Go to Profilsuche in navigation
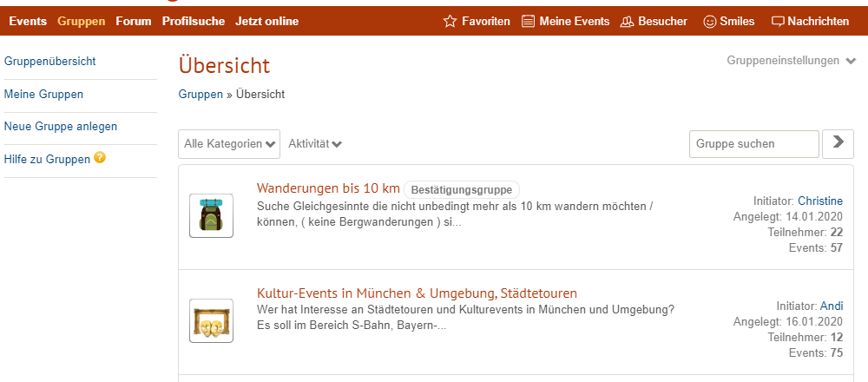 (193, 21)
